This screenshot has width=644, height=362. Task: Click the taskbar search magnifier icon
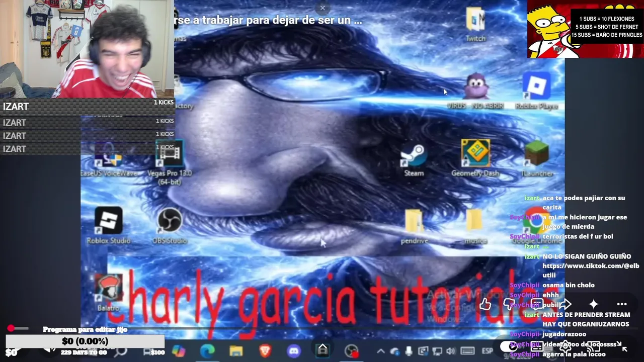pos(121,351)
